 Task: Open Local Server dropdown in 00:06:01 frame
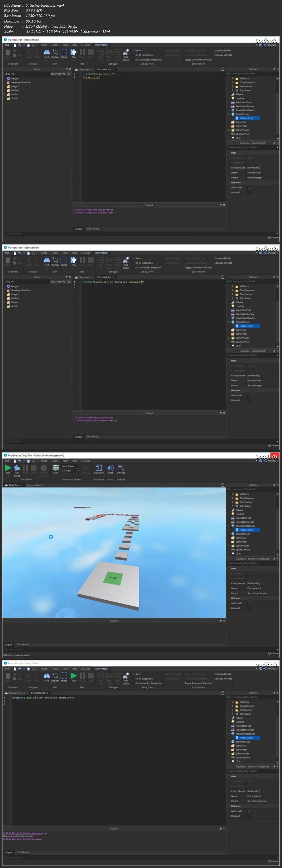click(70, 466)
